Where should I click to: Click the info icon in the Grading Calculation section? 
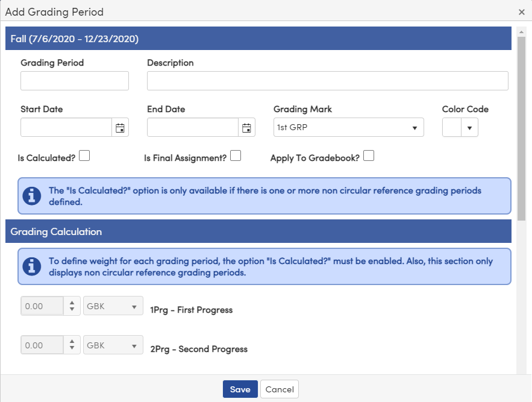pyautogui.click(x=32, y=266)
